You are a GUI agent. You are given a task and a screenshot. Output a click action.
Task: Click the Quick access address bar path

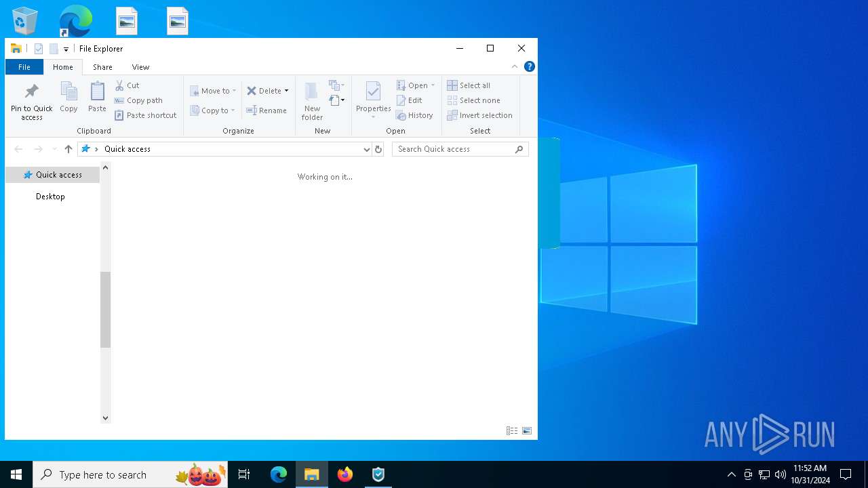[x=127, y=149]
